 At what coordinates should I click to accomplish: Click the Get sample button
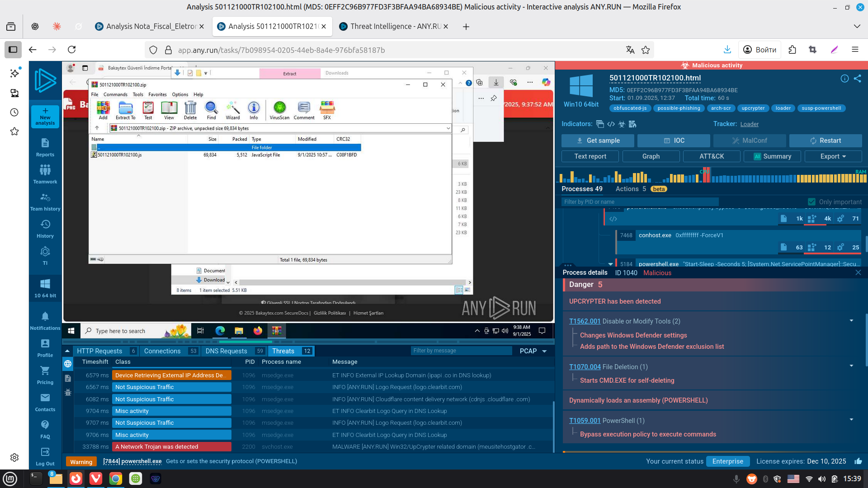pyautogui.click(x=598, y=141)
